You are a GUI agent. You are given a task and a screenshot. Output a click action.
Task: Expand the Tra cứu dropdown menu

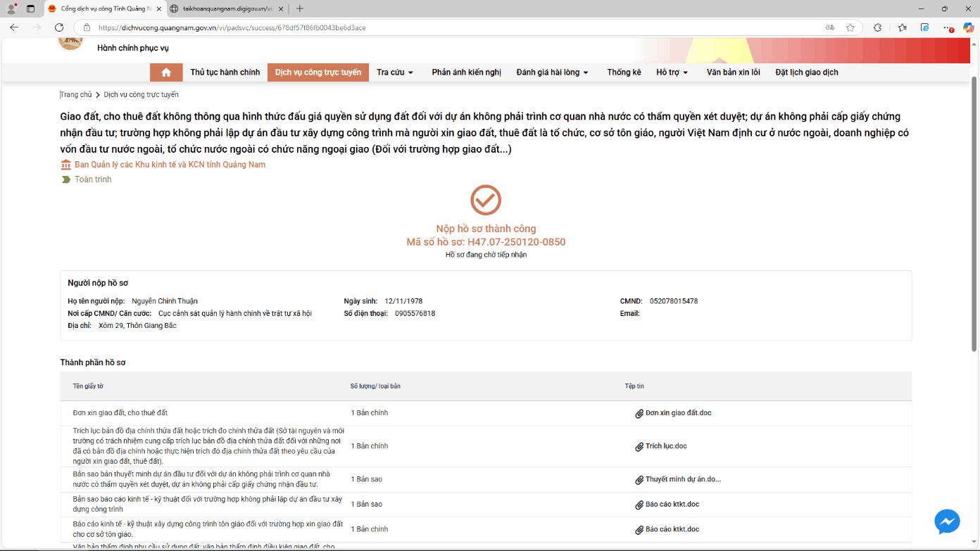394,72
